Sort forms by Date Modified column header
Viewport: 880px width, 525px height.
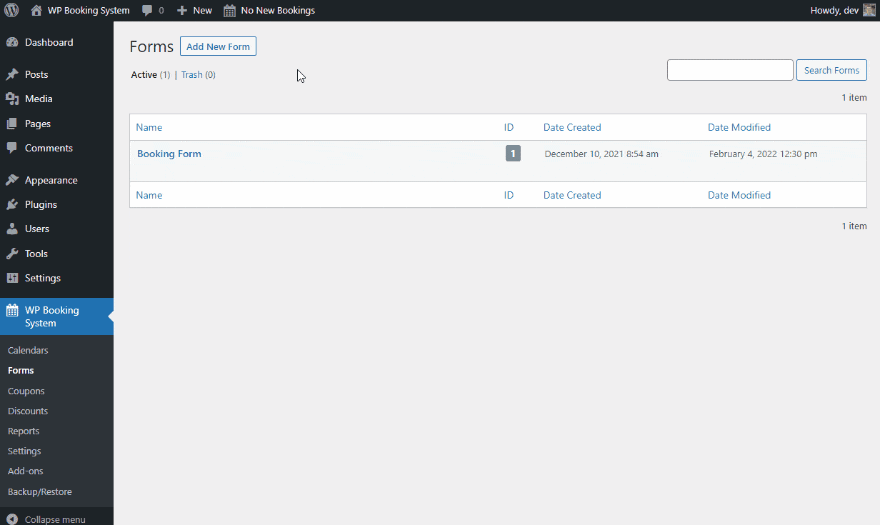[739, 127]
